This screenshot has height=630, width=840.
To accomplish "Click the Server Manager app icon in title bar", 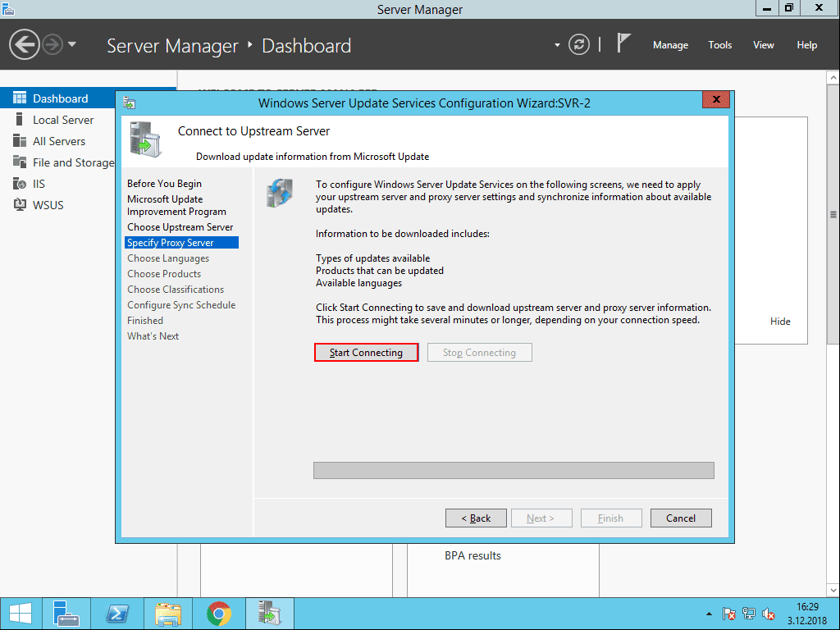I will 8,8.
